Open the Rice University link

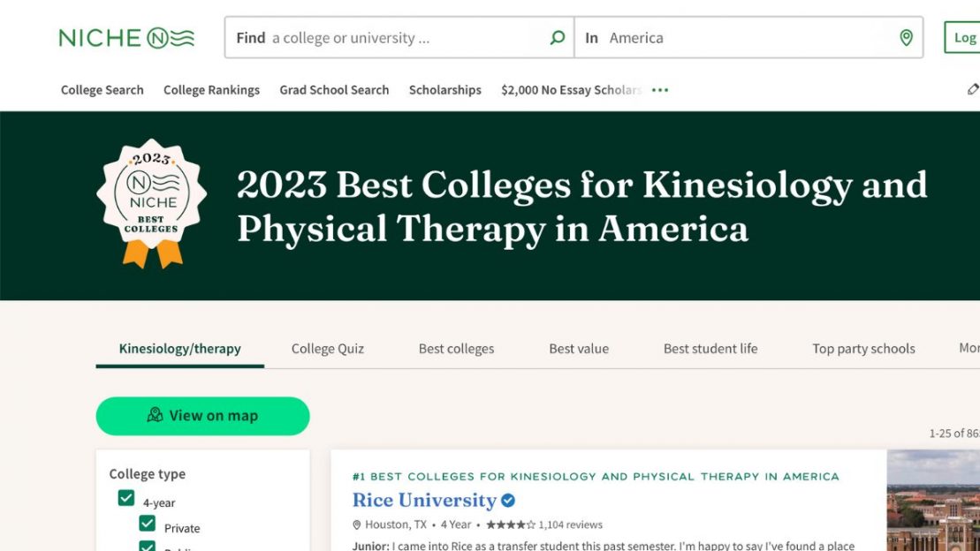click(424, 501)
